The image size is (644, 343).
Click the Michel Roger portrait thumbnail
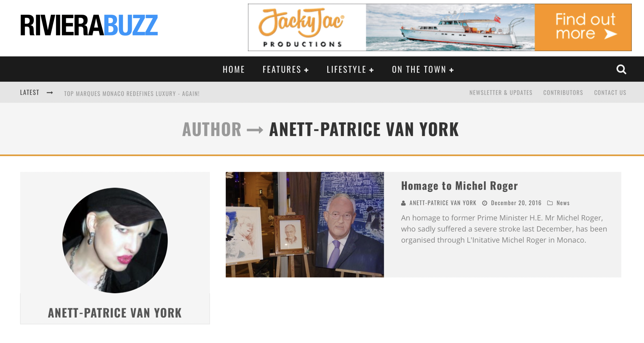(305, 224)
